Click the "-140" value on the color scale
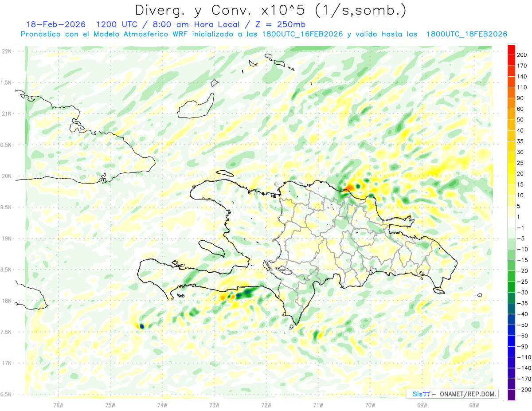532x411 pixels. click(x=524, y=368)
